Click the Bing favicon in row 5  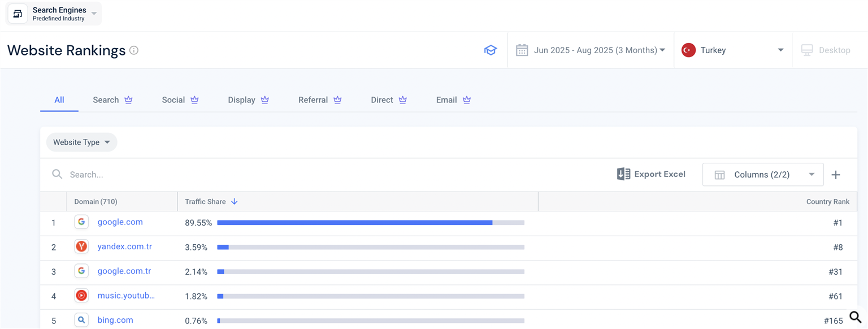[81, 320]
